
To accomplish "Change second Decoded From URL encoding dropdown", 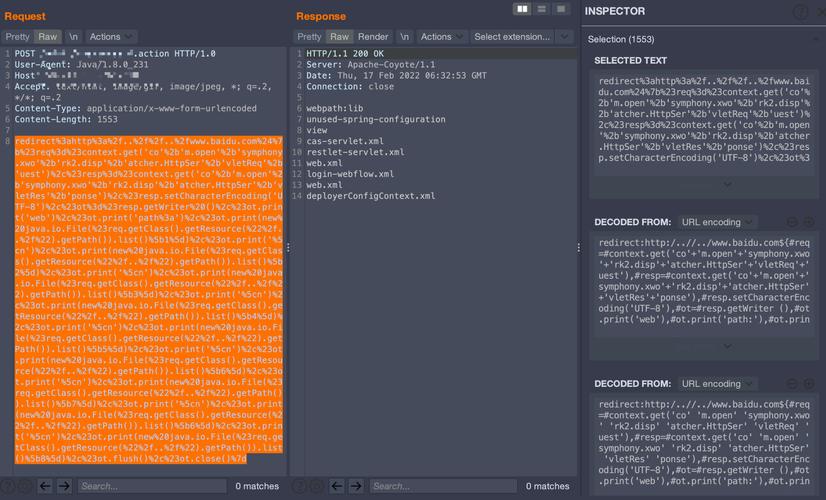I will point(717,384).
